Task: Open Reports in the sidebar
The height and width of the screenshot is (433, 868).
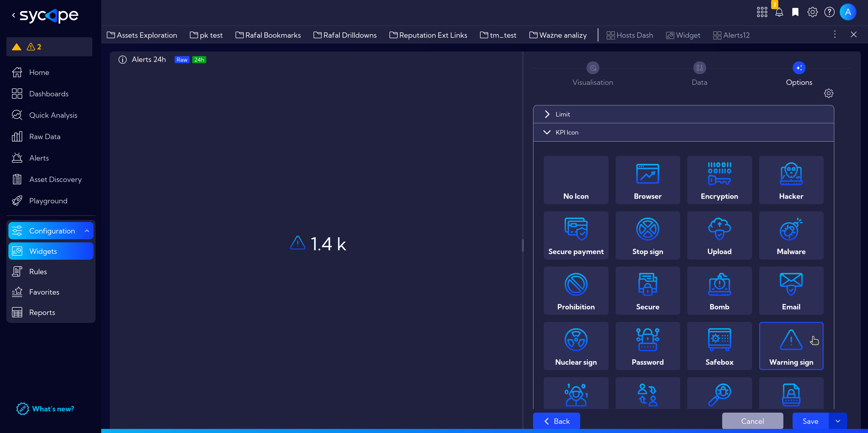Action: point(51,312)
